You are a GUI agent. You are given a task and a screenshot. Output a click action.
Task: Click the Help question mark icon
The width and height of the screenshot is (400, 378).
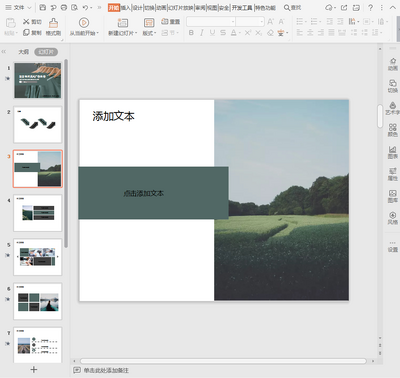pyautogui.click(x=370, y=7)
